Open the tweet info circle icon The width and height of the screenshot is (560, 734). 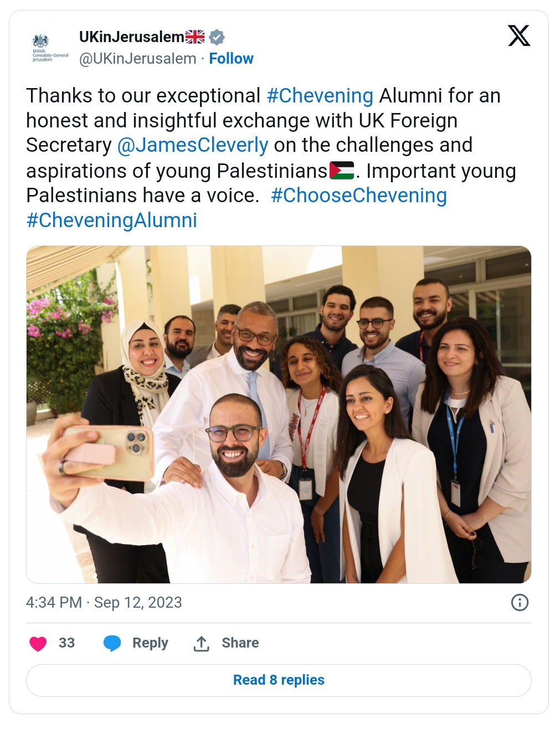(519, 602)
